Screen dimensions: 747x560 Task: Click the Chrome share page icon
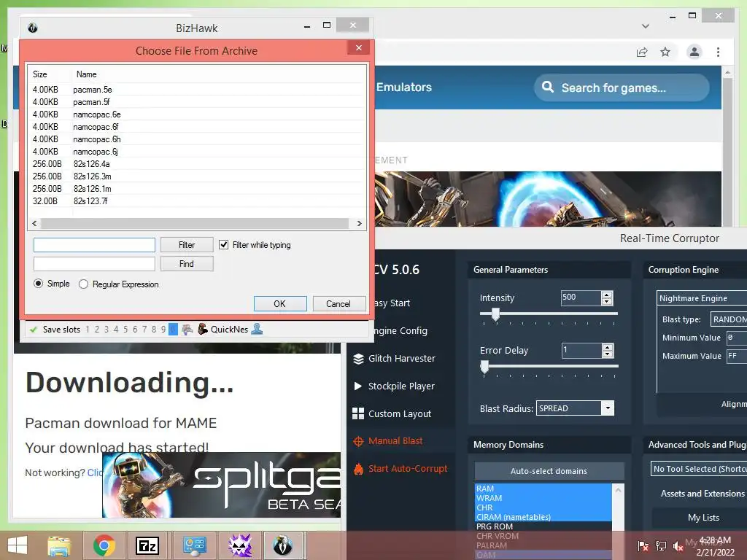[x=642, y=52]
